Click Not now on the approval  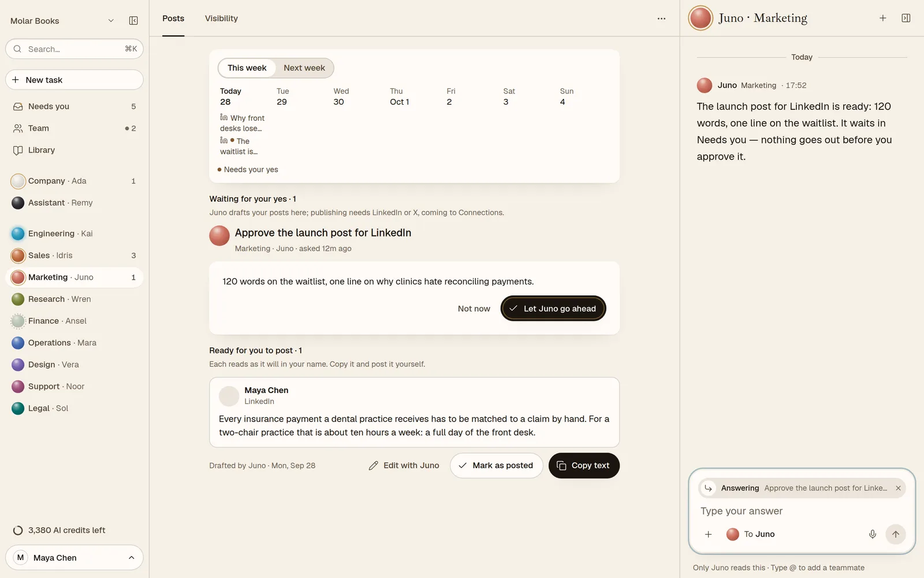(474, 309)
